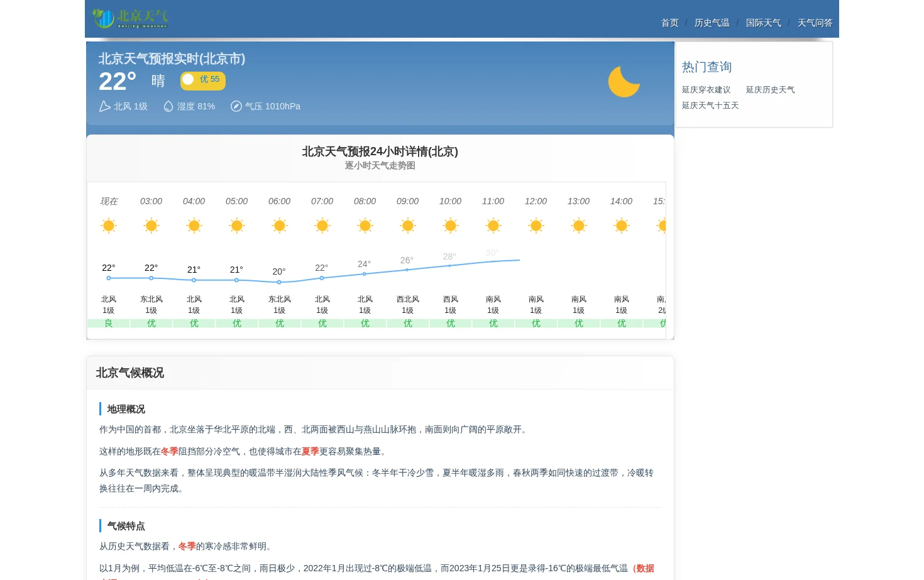Screen dimensions: 924x580
Task: Click the sun icon under 14:00
Action: click(x=622, y=226)
